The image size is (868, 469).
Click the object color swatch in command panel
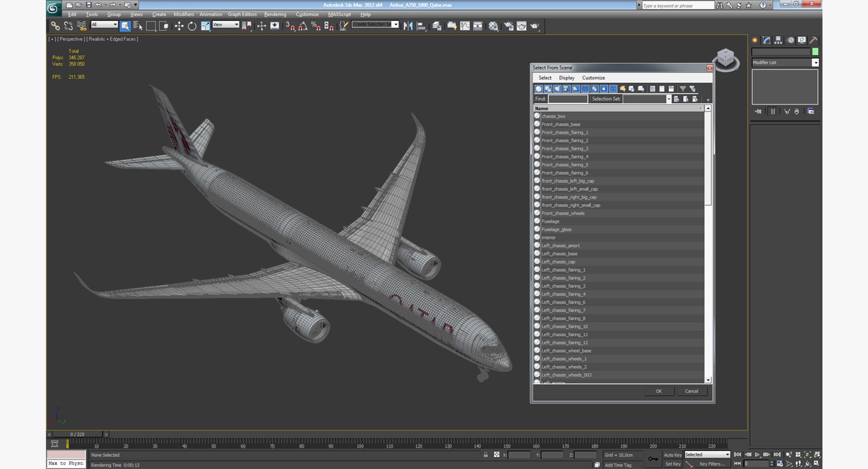(815, 52)
